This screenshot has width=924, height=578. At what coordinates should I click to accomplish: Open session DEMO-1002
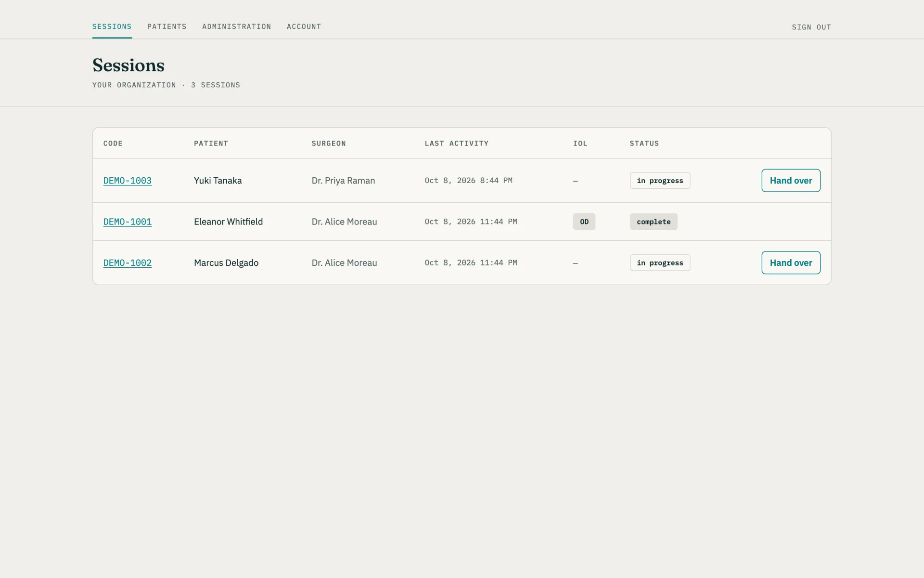(x=128, y=263)
